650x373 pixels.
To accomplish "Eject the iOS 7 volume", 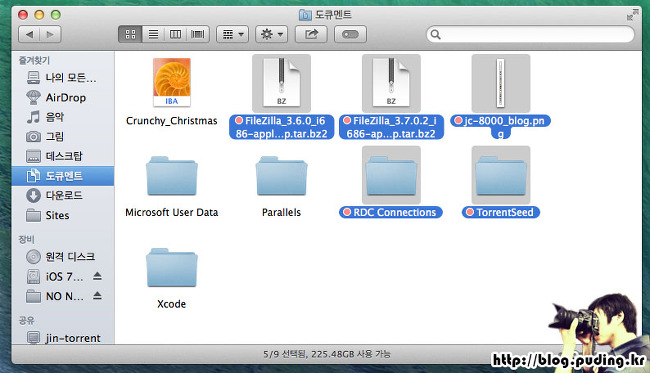I will tap(97, 276).
